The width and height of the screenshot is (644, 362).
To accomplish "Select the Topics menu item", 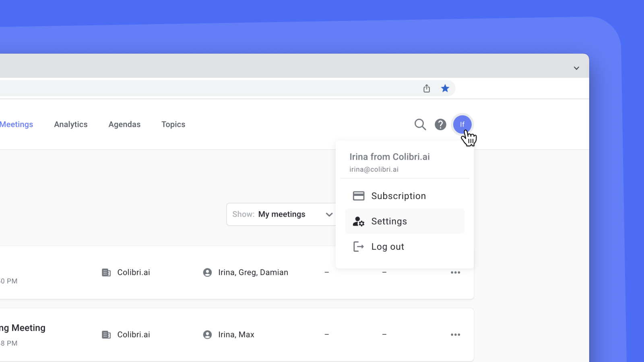I will [x=173, y=124].
